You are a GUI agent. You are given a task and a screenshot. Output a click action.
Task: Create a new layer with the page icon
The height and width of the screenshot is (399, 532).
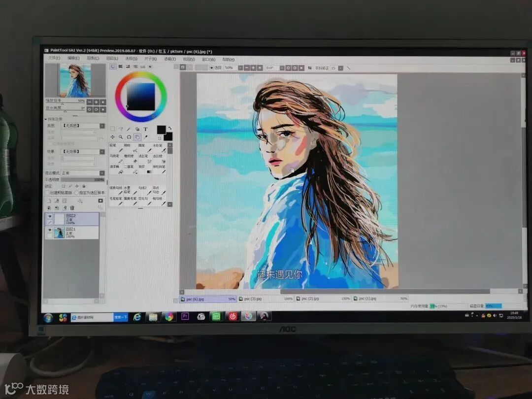point(49,201)
